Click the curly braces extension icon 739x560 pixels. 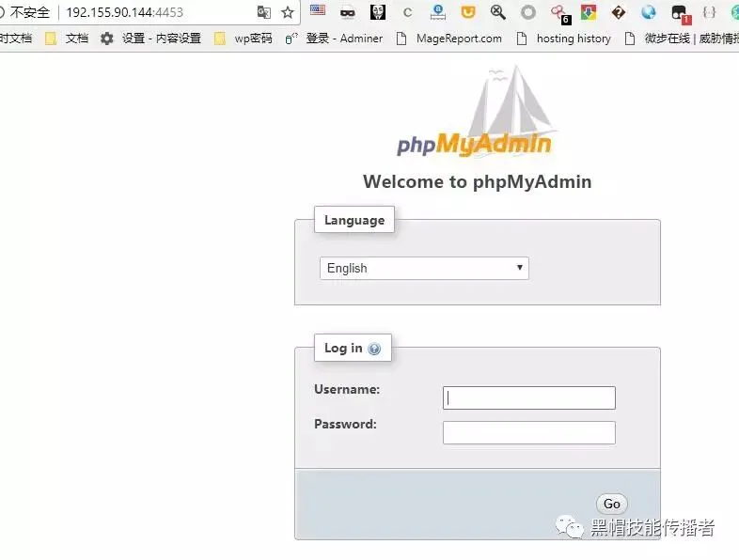709,12
